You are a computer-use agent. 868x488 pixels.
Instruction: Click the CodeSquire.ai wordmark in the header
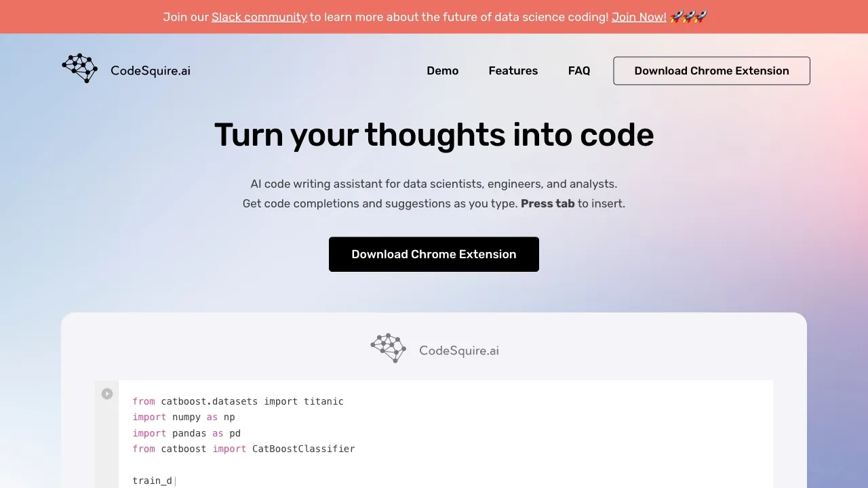pyautogui.click(x=150, y=70)
